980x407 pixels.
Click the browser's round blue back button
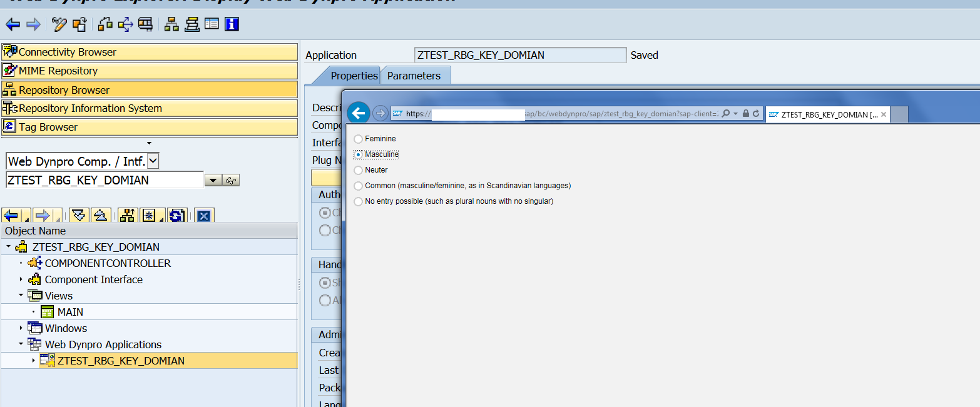[x=359, y=113]
